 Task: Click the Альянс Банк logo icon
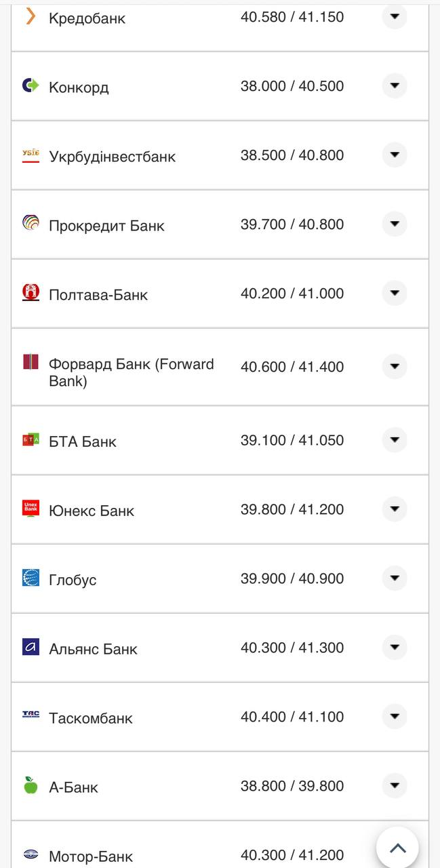(31, 647)
